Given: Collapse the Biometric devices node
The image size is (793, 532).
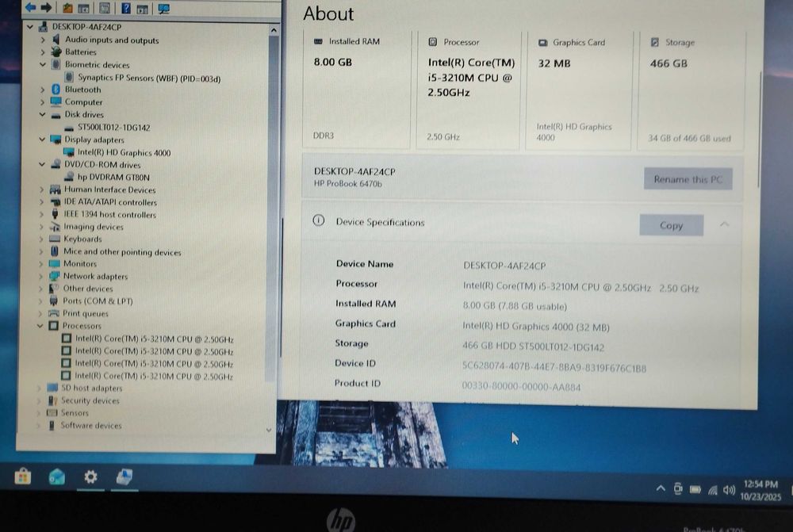Looking at the screenshot, I should coord(43,64).
